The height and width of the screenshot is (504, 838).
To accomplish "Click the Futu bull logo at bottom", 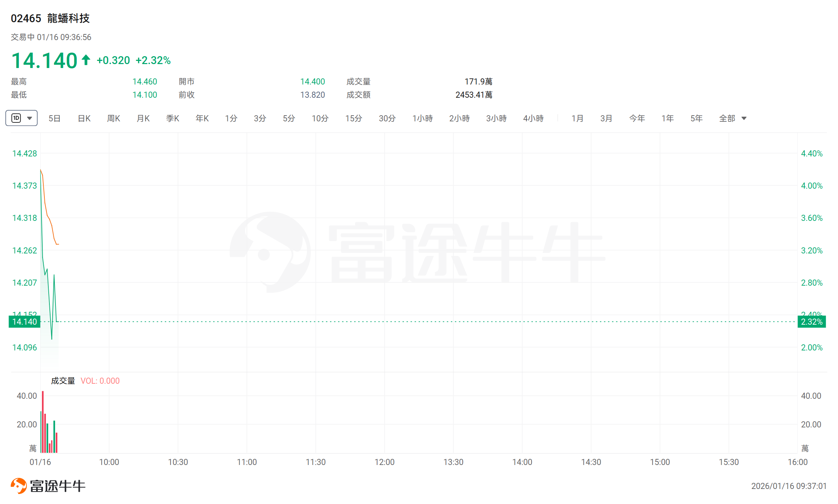I will pos(19,485).
